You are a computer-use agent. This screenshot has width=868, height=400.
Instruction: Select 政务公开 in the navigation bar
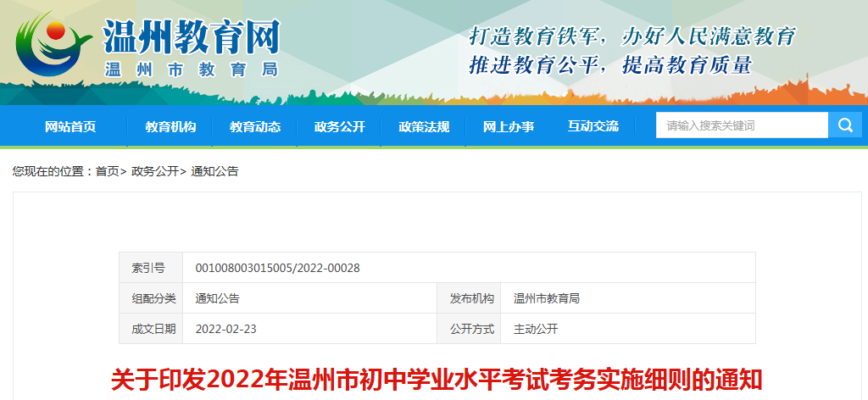click(x=339, y=127)
